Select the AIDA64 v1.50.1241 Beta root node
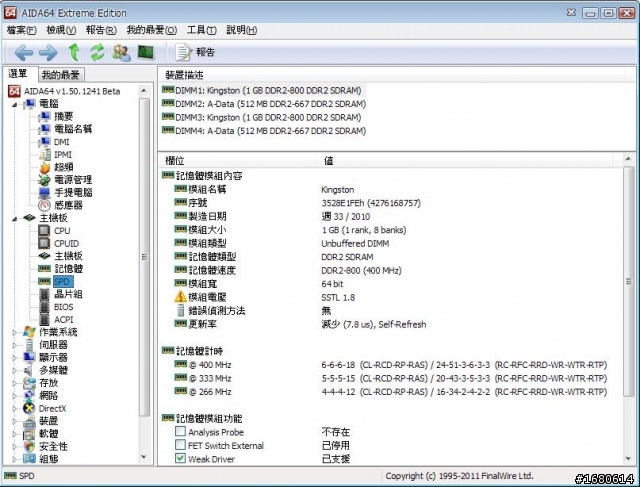640x487 pixels. pos(72,91)
